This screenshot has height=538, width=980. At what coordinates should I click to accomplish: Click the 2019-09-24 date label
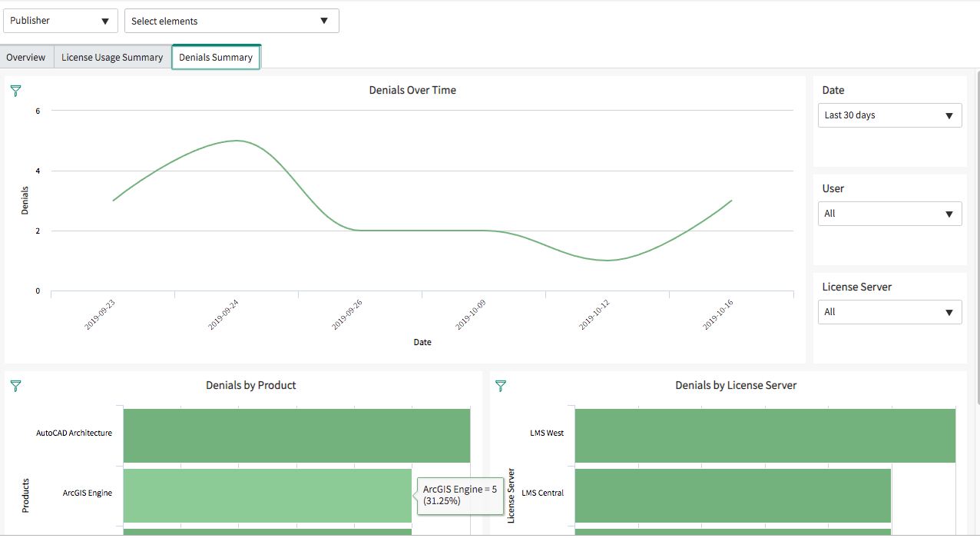point(223,315)
